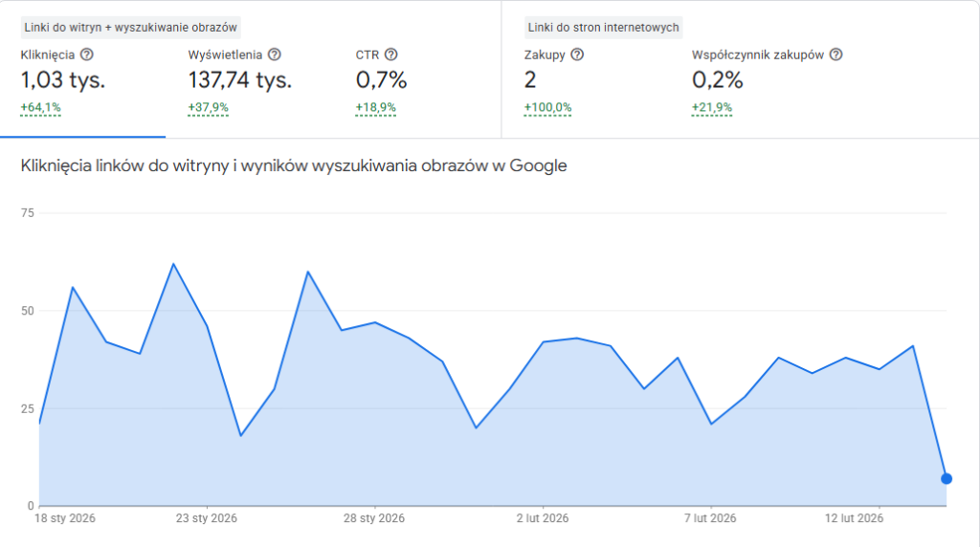Click the help icon next to Kliknięcia
The height and width of the screenshot is (547, 980).
click(87, 55)
